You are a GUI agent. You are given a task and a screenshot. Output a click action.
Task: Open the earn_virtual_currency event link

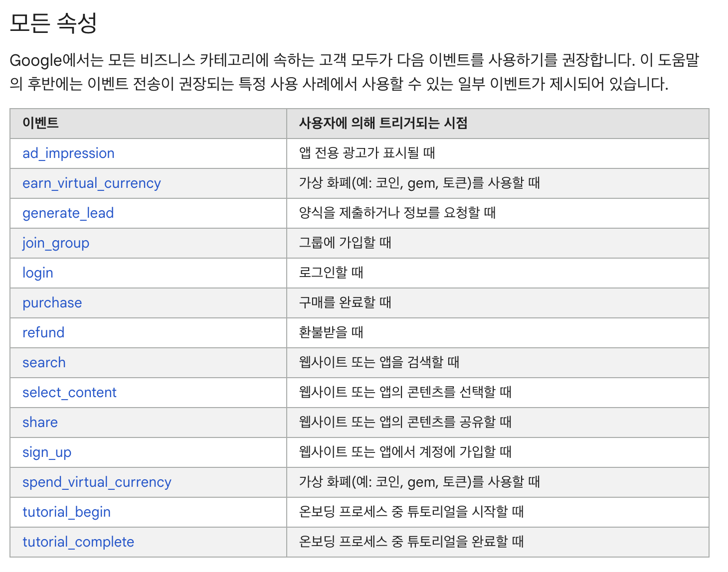[x=92, y=183]
